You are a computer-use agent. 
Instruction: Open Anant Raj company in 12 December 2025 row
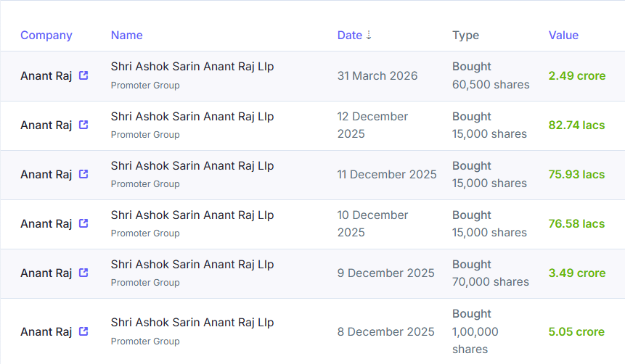(46, 125)
